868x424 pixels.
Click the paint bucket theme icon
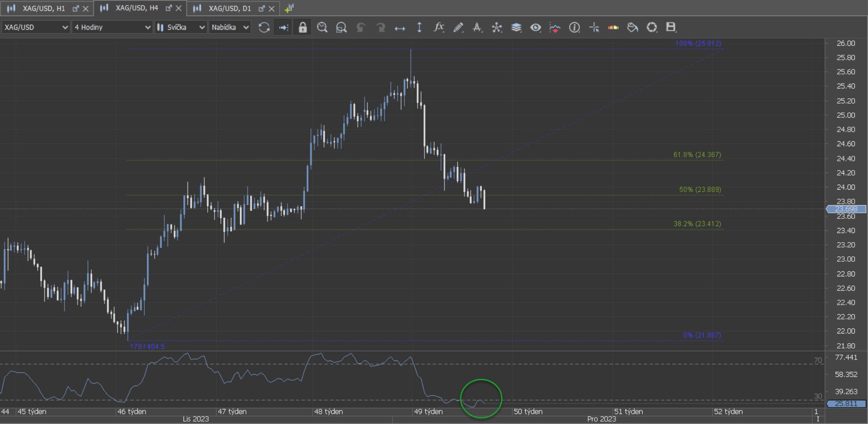pyautogui.click(x=633, y=27)
